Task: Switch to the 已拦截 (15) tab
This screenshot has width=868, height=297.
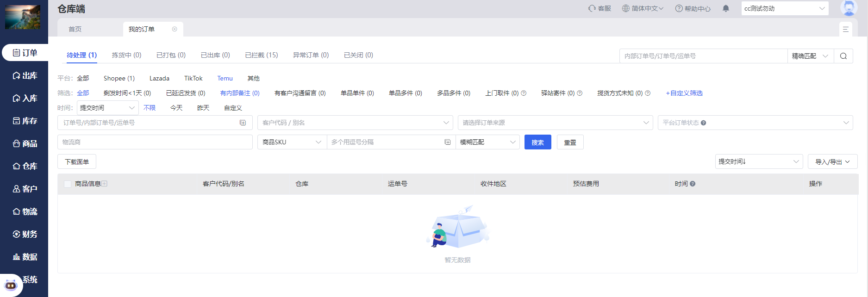Action: coord(261,55)
